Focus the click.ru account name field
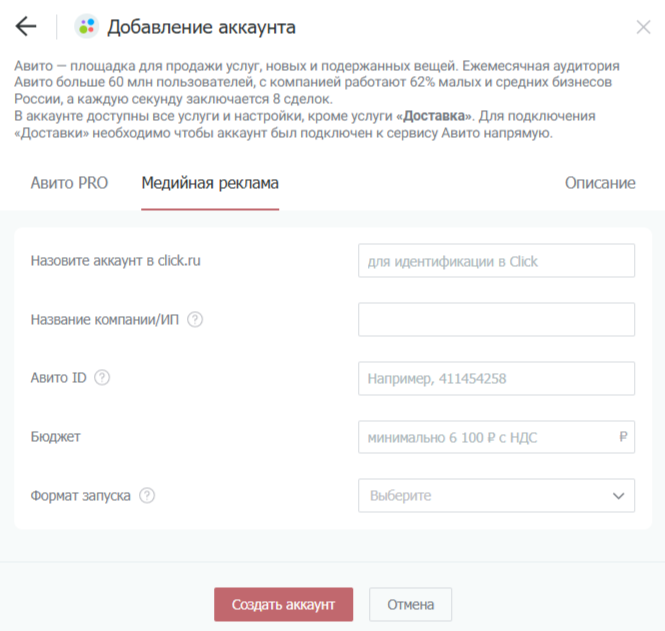This screenshot has width=665, height=631. [496, 261]
